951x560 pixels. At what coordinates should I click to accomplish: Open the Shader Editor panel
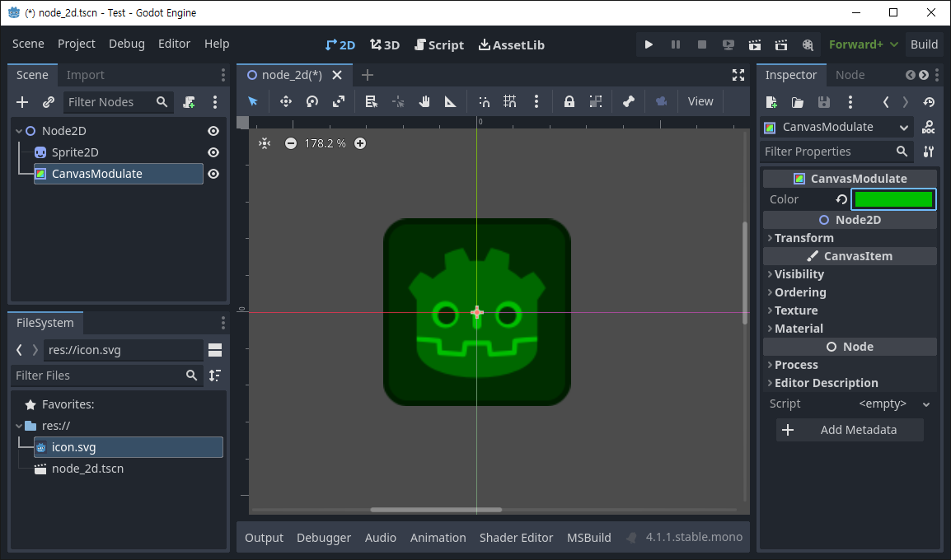[516, 538]
